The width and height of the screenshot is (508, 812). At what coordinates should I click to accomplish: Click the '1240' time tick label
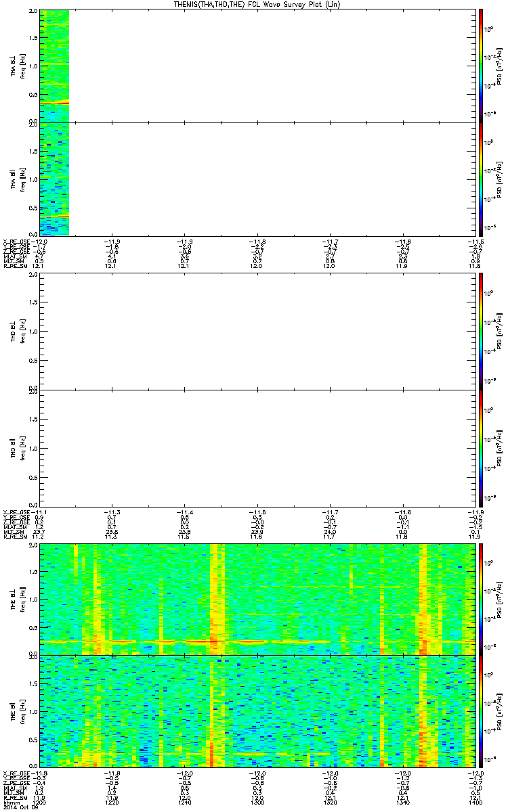pyautogui.click(x=185, y=803)
